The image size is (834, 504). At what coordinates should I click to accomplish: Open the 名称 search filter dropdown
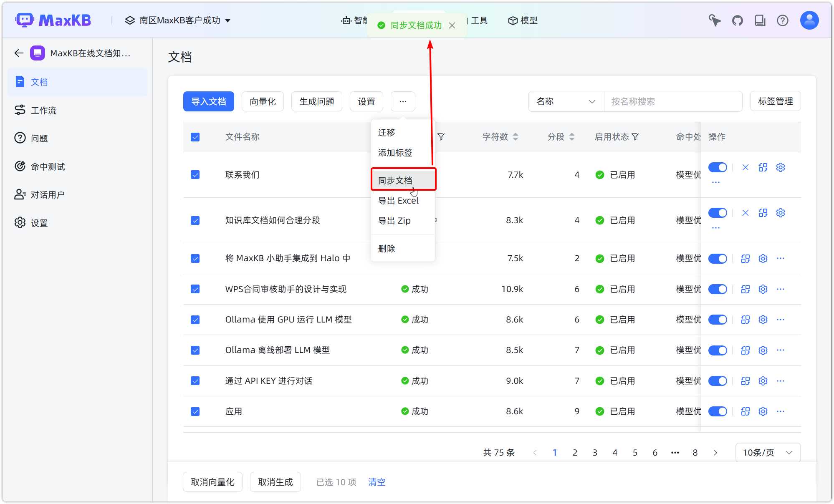pyautogui.click(x=566, y=101)
